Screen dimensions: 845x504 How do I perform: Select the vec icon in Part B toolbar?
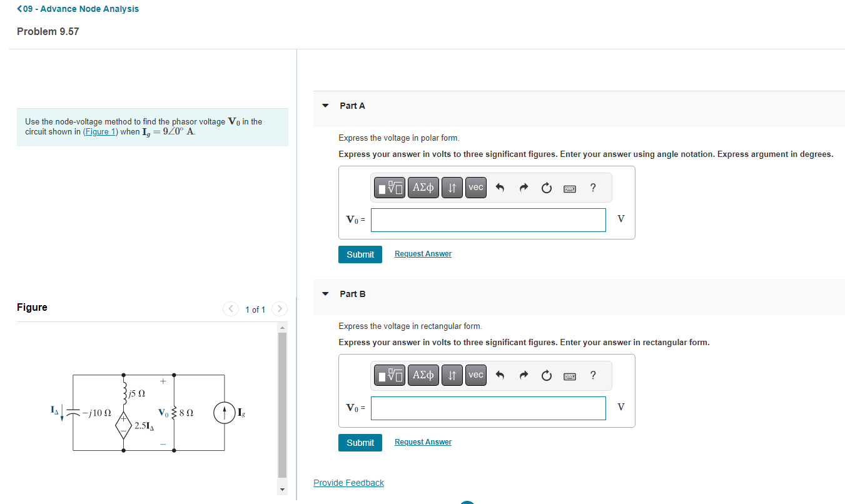pos(475,375)
